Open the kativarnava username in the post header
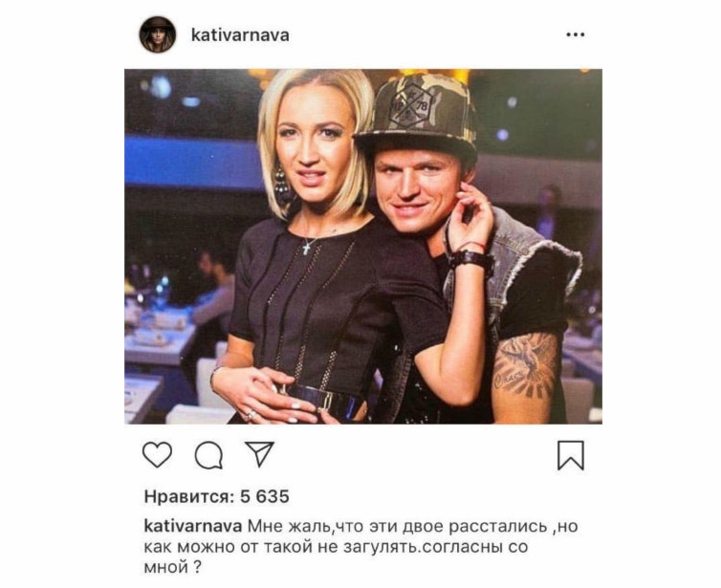This screenshot has width=721, height=588. pyautogui.click(x=240, y=35)
